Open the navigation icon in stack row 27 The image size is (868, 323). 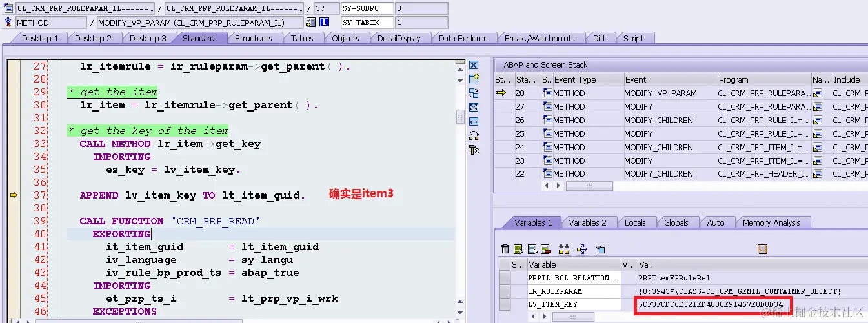tap(818, 107)
